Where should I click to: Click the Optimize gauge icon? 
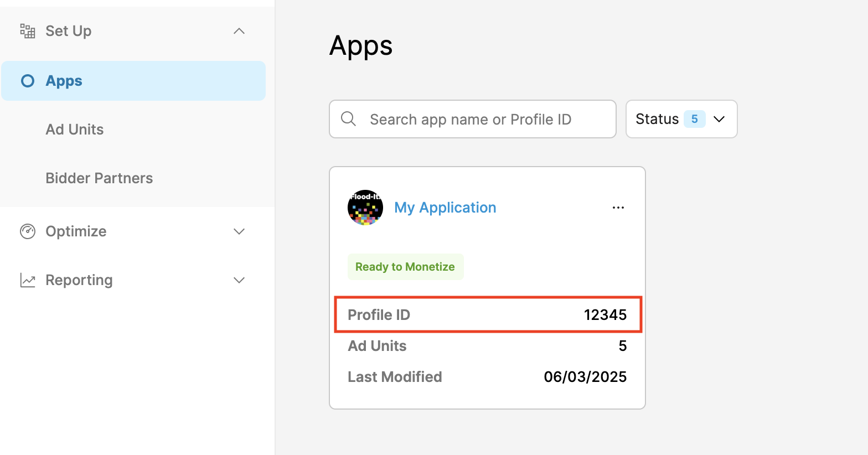pyautogui.click(x=28, y=231)
